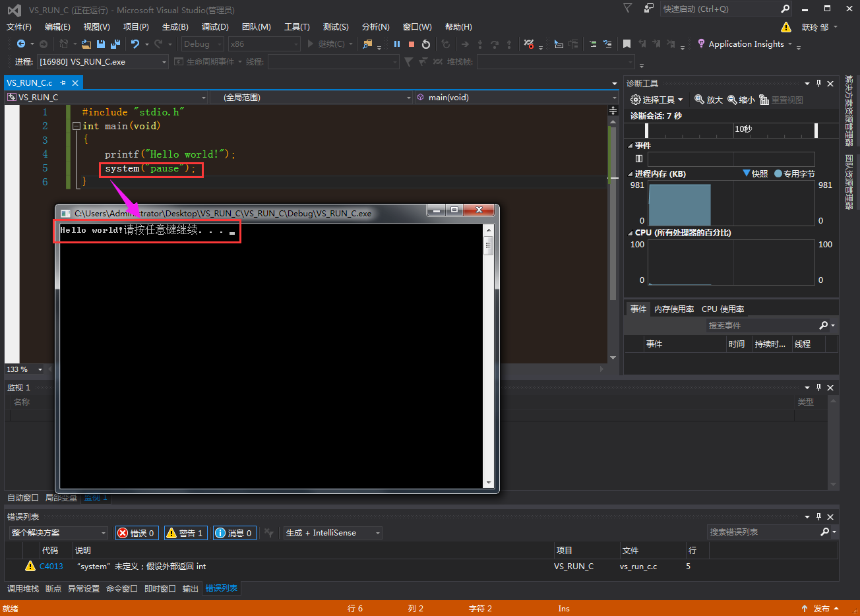Toggle the Snapshot legend in process memory

click(x=755, y=174)
